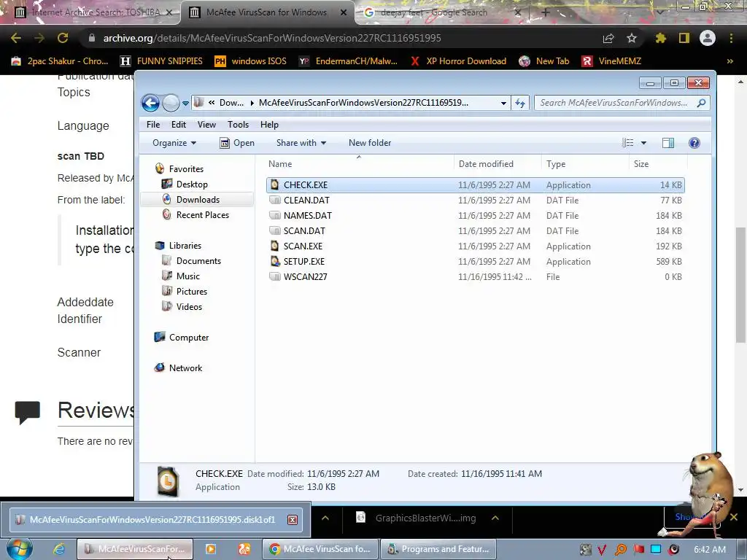Open the FUNNY SNIPPIES bookmark

coord(161,61)
